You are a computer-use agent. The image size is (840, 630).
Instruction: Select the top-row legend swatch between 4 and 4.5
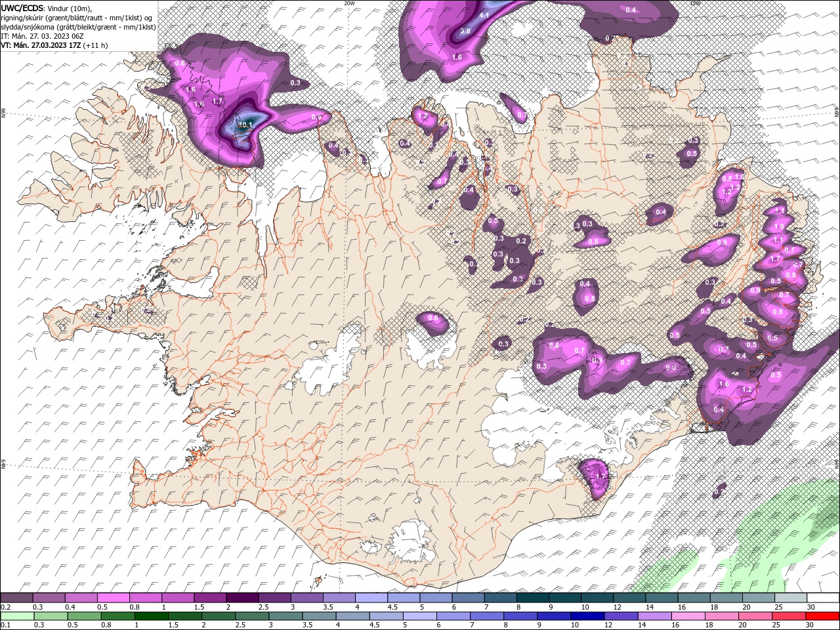pos(370,597)
